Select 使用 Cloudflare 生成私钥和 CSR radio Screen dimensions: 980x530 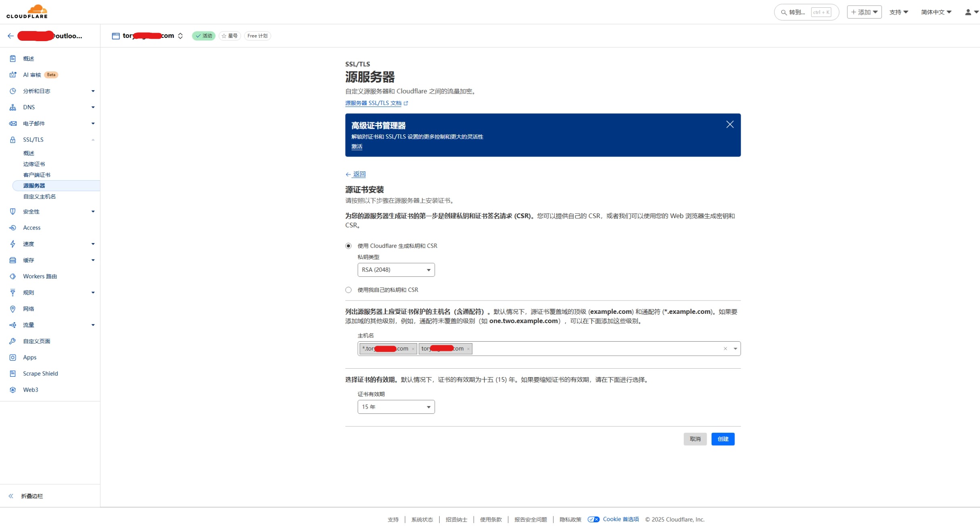[x=348, y=246]
